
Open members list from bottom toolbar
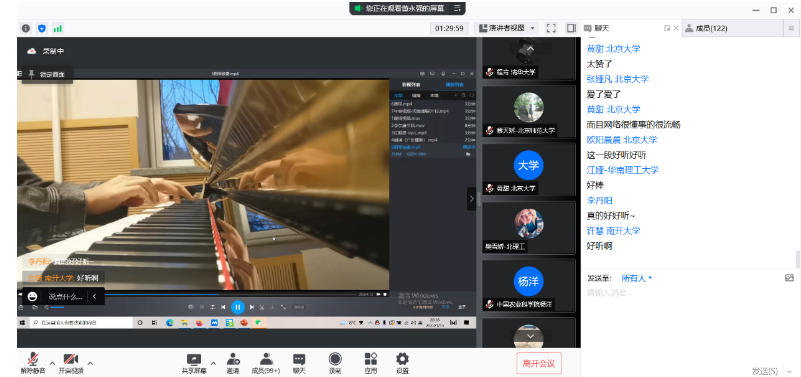click(x=266, y=363)
